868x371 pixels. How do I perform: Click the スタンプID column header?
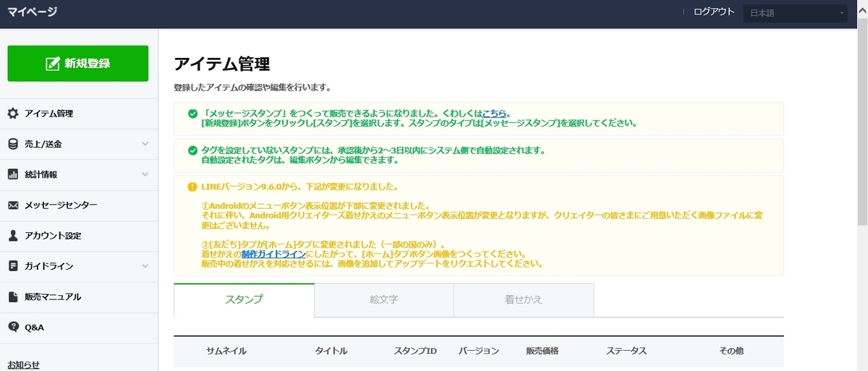click(x=415, y=351)
